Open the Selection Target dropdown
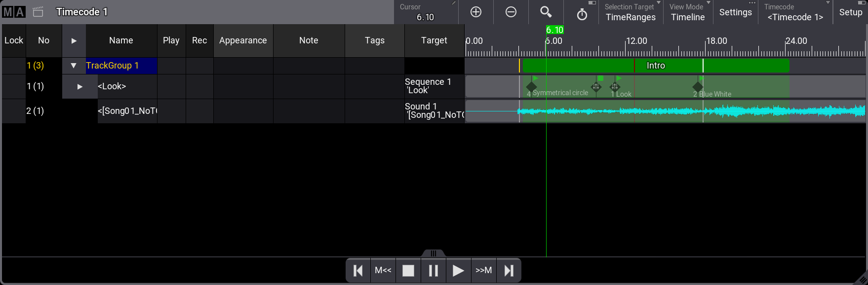 pos(631,12)
